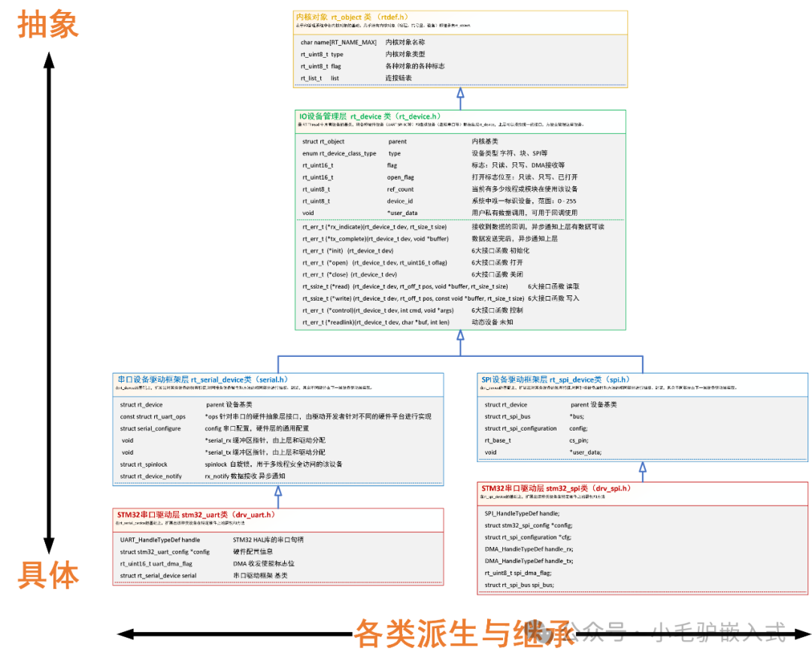Click the "SPI设备驱动框架层 rt_spi_device类" title
The width and height of the screenshot is (812, 665).
point(556,379)
